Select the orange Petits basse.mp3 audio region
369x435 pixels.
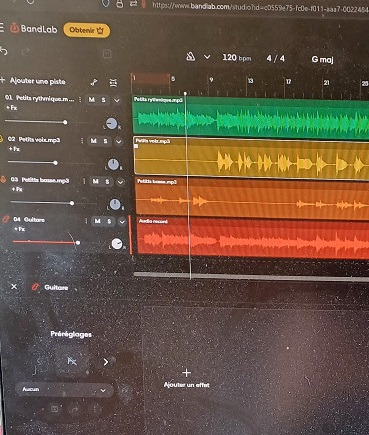(252, 199)
